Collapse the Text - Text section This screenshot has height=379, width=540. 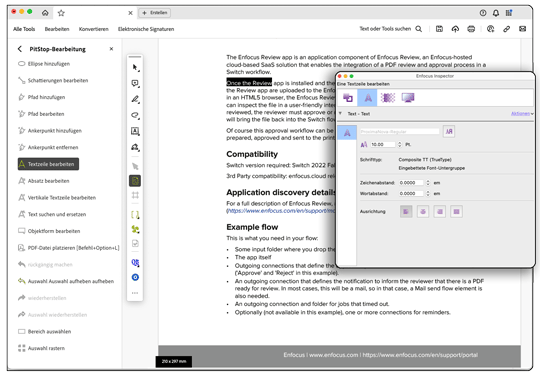(340, 113)
